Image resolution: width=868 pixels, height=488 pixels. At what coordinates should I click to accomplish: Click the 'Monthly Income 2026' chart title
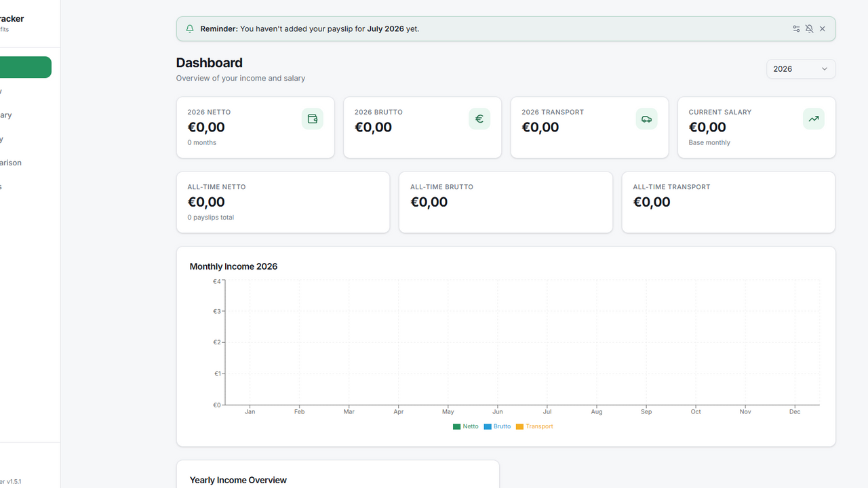233,266
